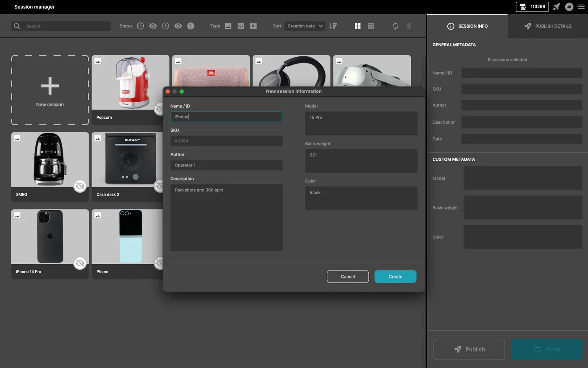
Task: Click the Name / ID field in dialog
Action: tap(226, 117)
